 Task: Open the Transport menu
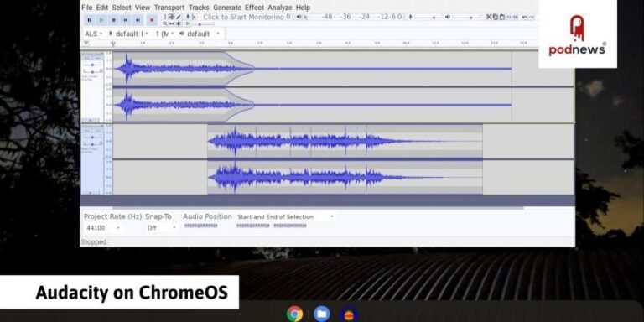coord(169,8)
